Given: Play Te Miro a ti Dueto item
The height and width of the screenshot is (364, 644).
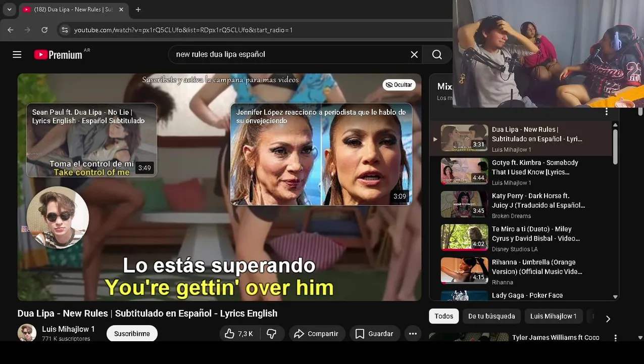Looking at the screenshot, I should (x=520, y=239).
